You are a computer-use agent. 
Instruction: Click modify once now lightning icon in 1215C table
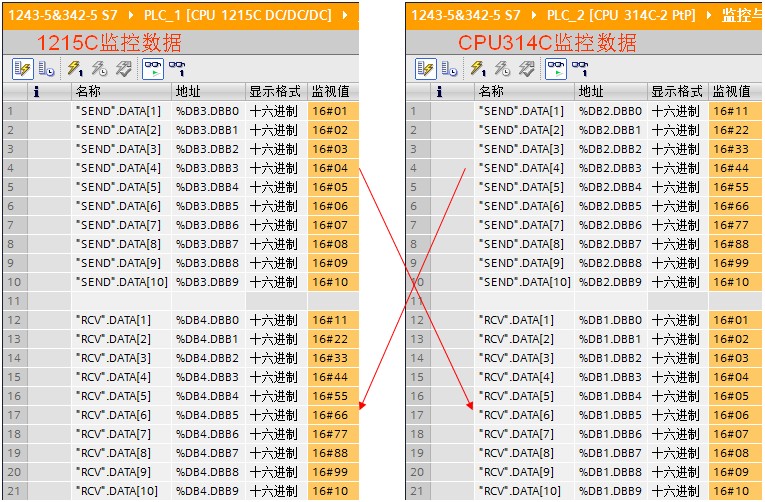tap(75, 69)
